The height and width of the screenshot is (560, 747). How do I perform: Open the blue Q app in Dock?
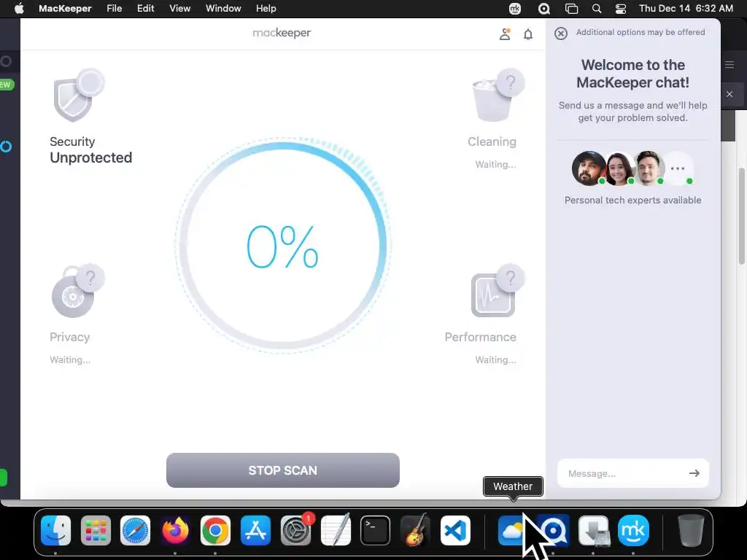[x=553, y=530]
